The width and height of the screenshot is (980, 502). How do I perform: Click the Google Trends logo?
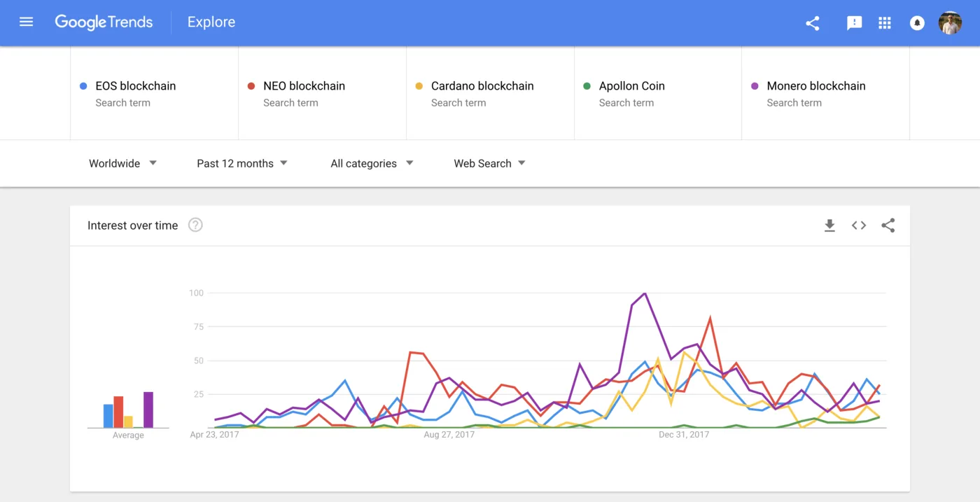pos(104,22)
